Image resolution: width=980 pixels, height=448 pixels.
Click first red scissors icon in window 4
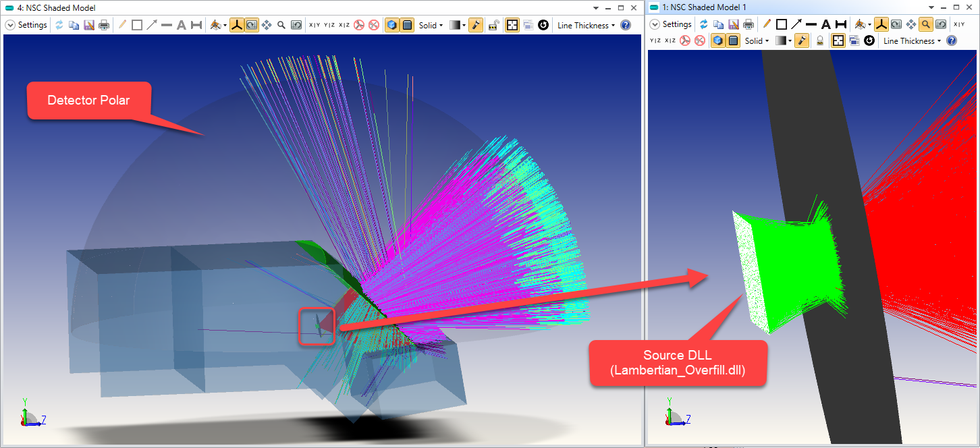pyautogui.click(x=359, y=25)
